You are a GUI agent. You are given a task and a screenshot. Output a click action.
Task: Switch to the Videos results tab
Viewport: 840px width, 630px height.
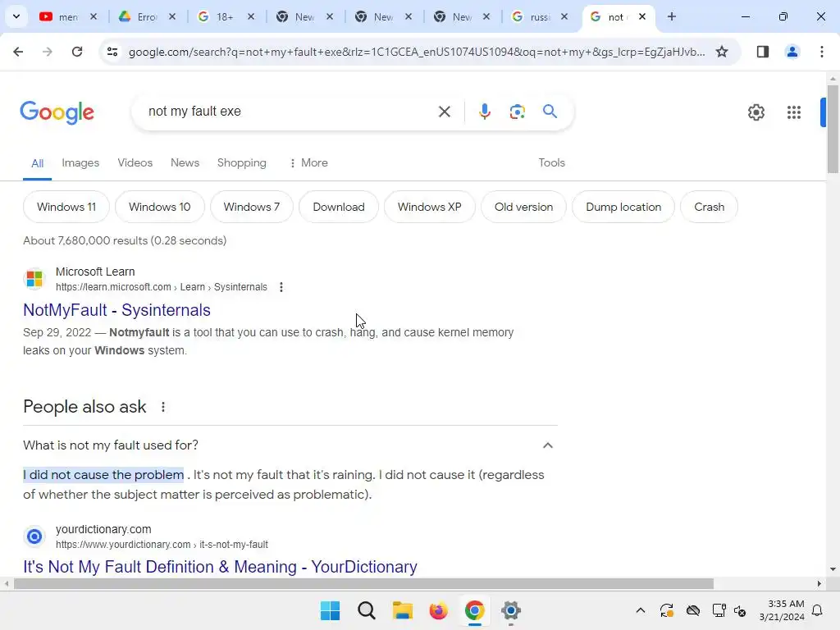point(135,163)
